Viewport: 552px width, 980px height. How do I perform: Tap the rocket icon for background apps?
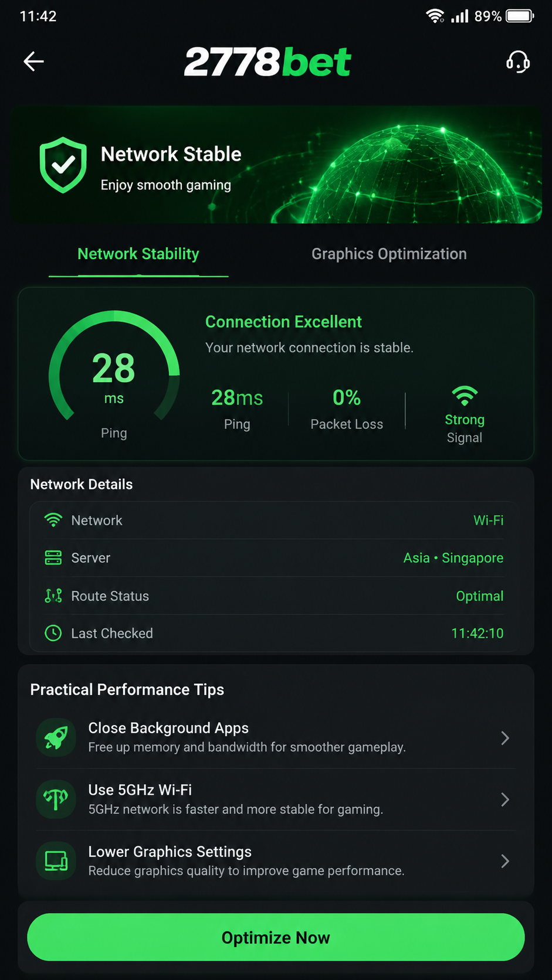click(56, 737)
